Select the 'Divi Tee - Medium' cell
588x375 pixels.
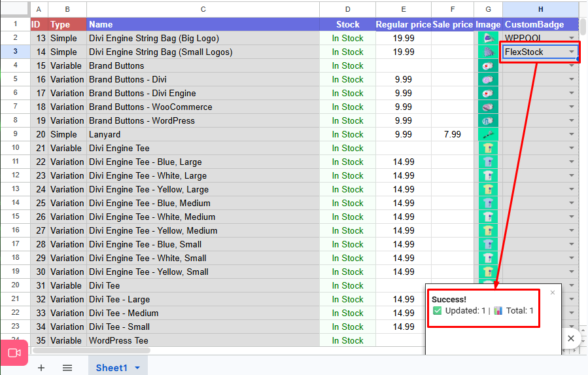click(x=203, y=313)
